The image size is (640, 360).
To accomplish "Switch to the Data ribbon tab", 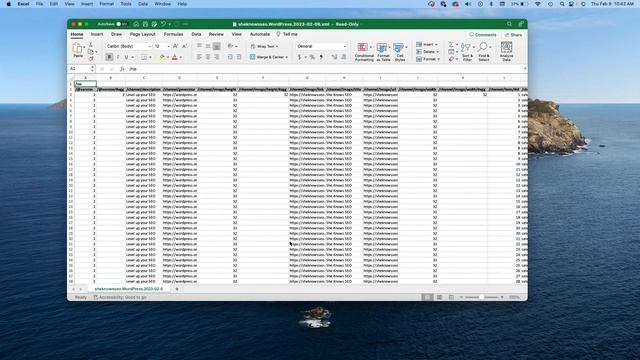I will coord(196,34).
